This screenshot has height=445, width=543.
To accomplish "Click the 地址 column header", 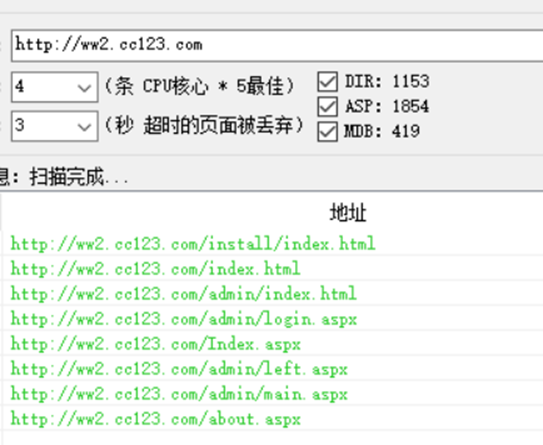I will [x=348, y=212].
